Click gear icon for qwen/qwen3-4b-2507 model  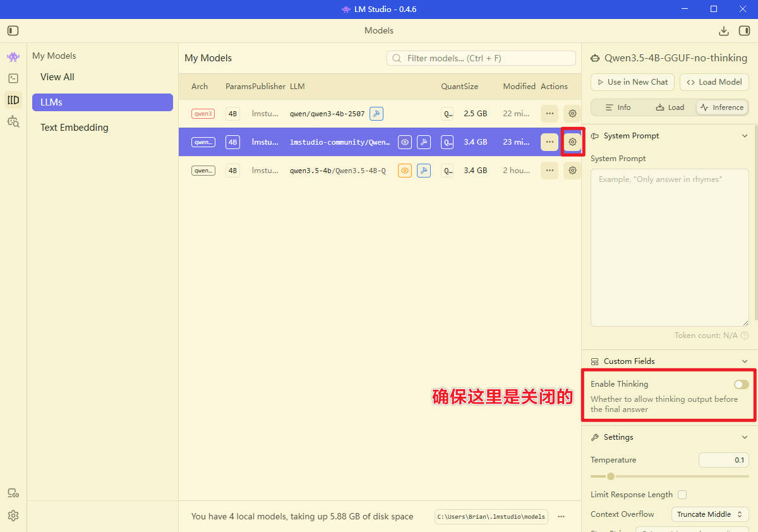[x=572, y=114]
